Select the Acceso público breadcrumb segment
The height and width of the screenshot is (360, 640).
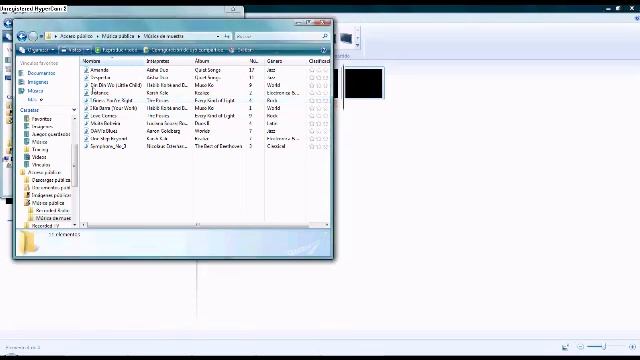tap(76, 36)
